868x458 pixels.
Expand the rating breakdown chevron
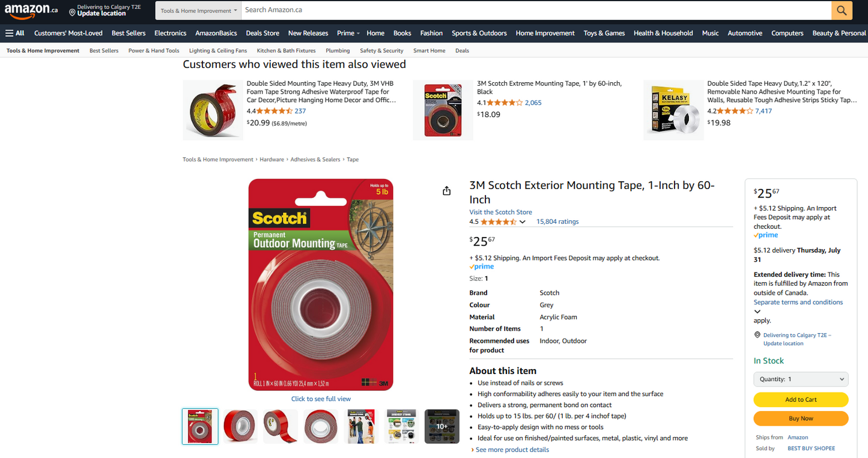pos(523,222)
